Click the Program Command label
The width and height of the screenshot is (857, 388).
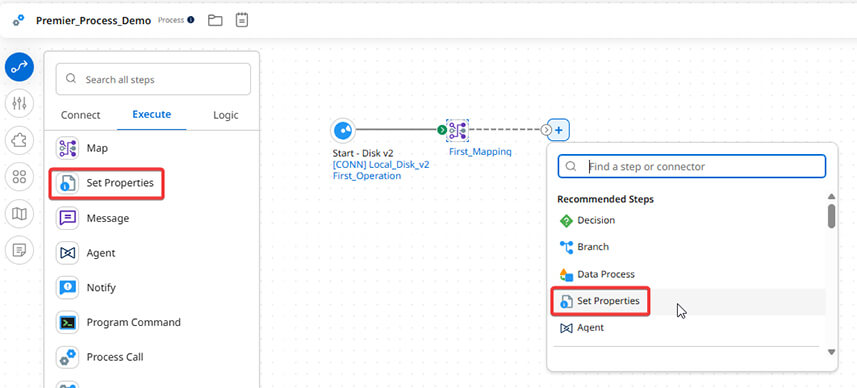coord(133,322)
